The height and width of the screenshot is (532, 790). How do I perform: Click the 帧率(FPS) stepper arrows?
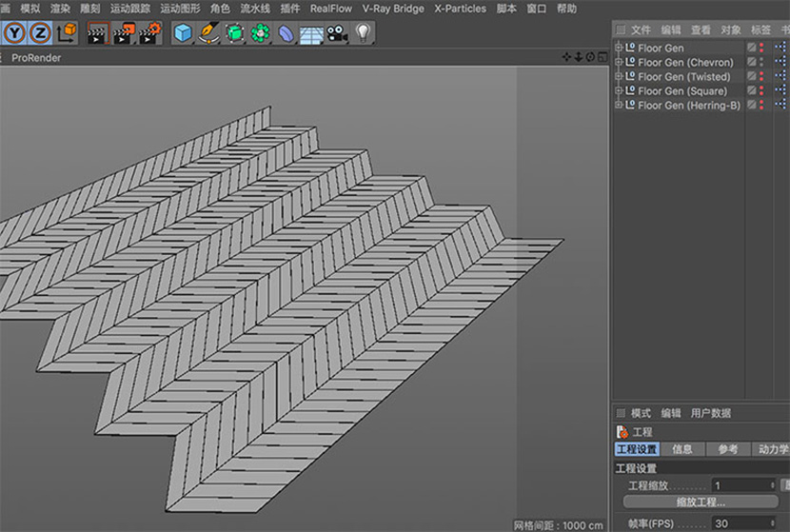point(772,524)
